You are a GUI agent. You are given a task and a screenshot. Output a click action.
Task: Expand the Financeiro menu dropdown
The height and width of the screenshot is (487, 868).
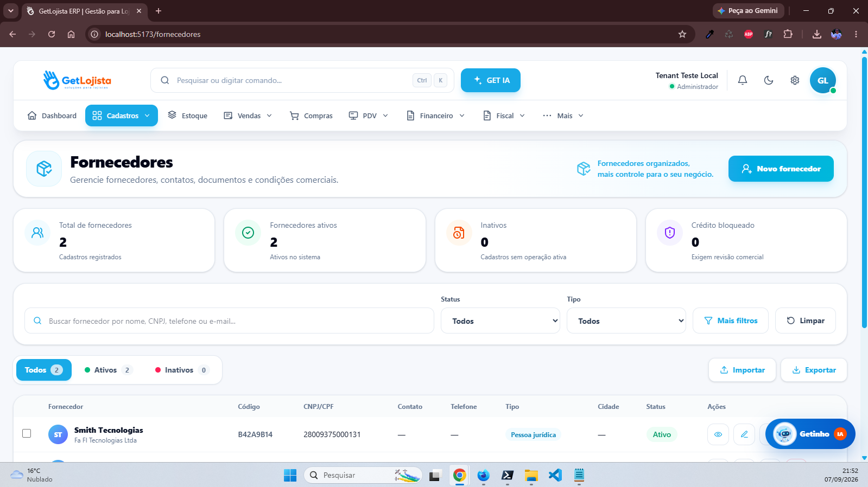click(x=436, y=116)
